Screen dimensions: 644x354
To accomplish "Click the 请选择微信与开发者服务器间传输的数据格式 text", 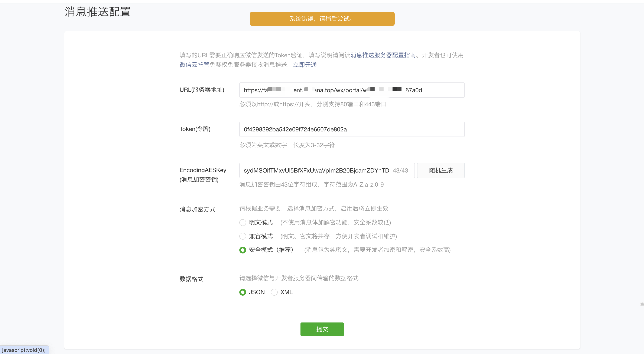I will [299, 278].
